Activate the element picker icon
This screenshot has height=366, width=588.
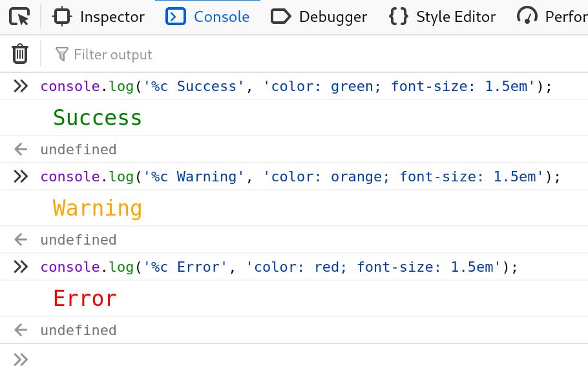click(x=19, y=17)
